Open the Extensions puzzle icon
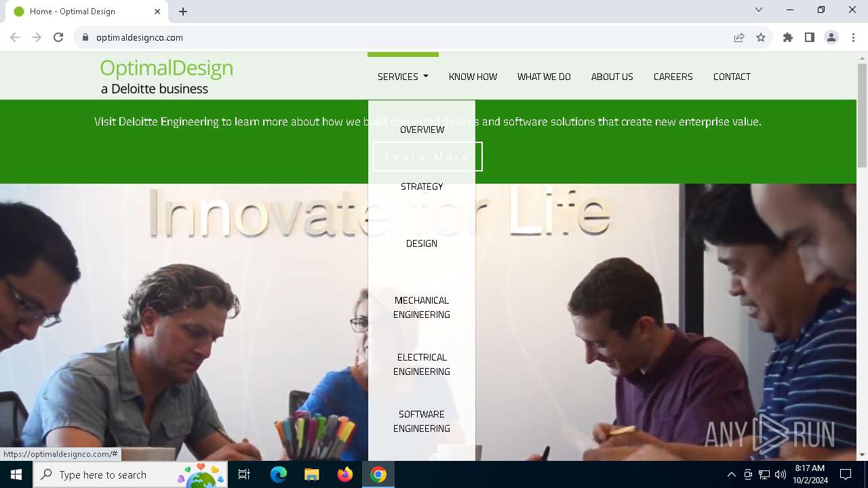The height and width of the screenshot is (488, 868). coord(788,37)
